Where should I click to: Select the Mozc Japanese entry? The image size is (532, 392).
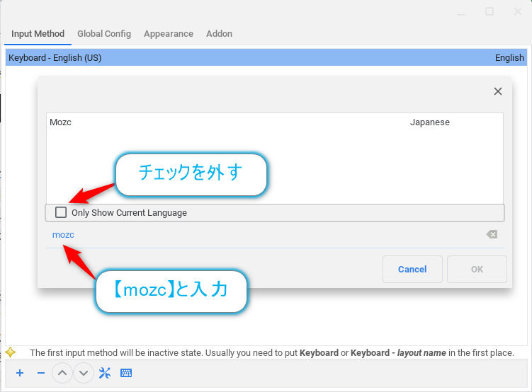click(x=274, y=122)
